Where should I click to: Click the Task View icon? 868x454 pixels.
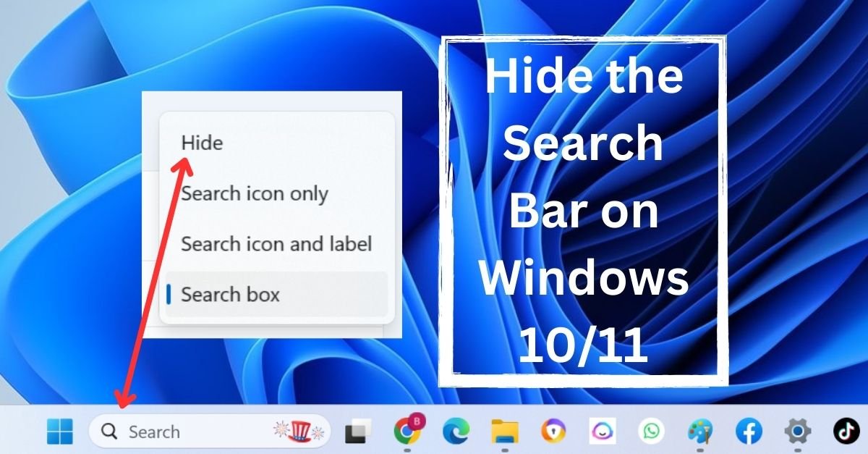(x=358, y=432)
